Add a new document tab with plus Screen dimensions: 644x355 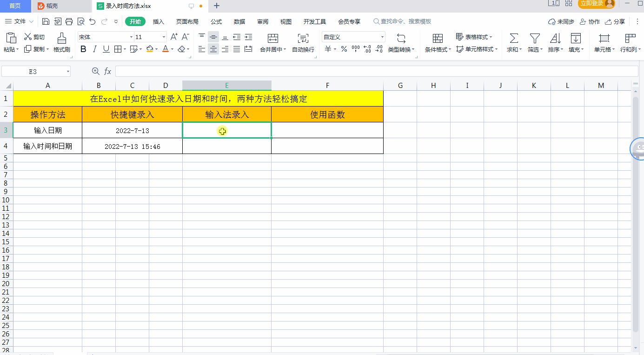click(216, 6)
